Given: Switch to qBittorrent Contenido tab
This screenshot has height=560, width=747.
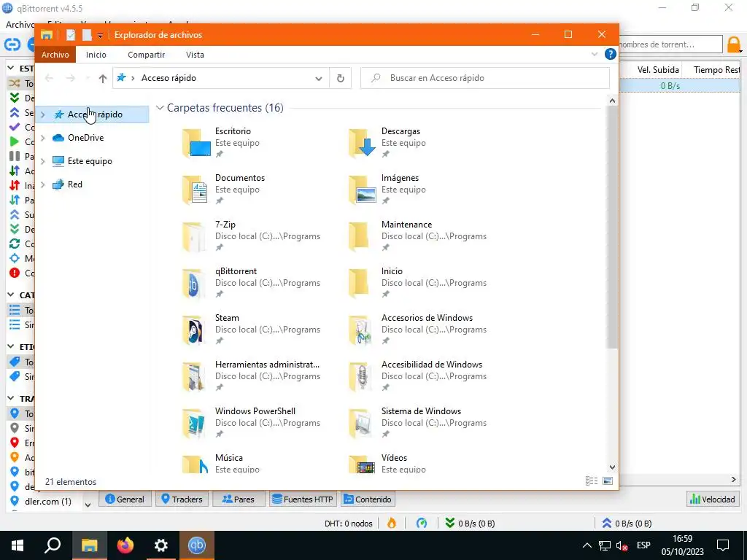Looking at the screenshot, I should 368,499.
